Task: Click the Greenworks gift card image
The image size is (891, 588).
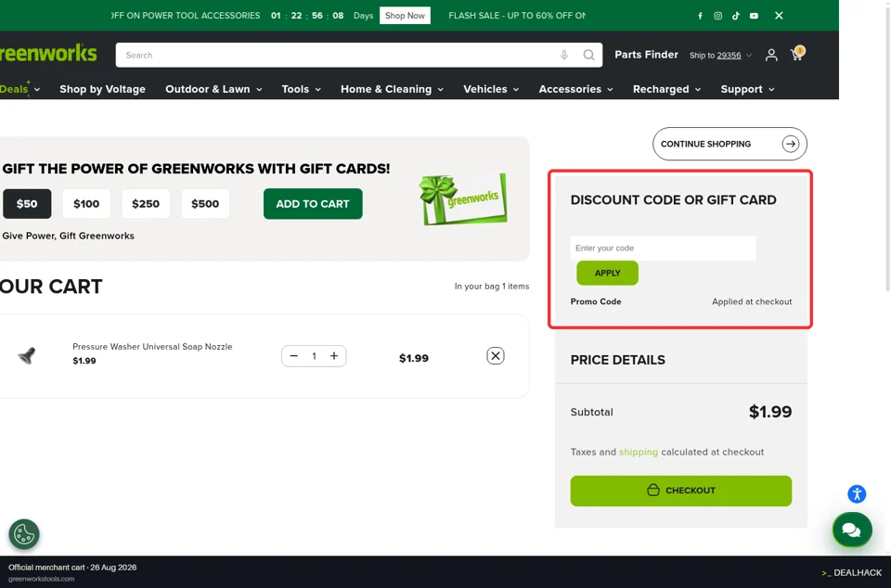Action: [463, 198]
